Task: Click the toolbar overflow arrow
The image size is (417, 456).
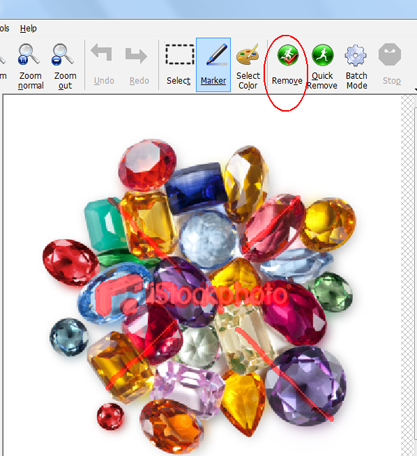Action: pos(415,89)
